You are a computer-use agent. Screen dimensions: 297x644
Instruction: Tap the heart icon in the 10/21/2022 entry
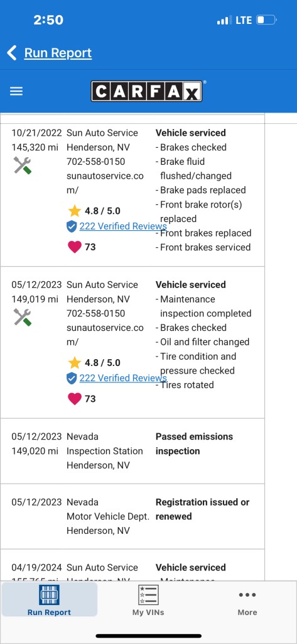(74, 247)
